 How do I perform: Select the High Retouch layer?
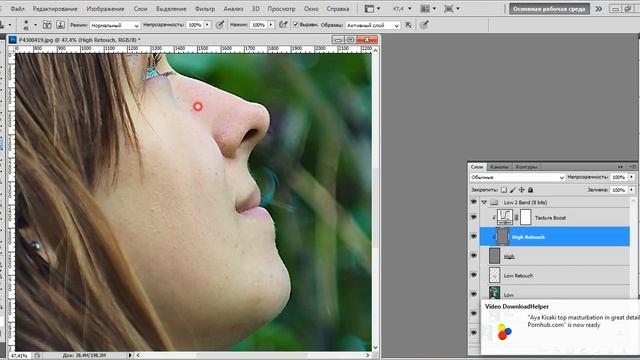point(555,237)
